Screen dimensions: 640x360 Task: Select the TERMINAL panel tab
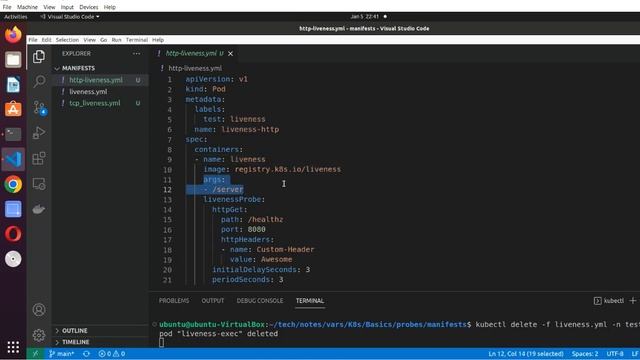coord(310,301)
